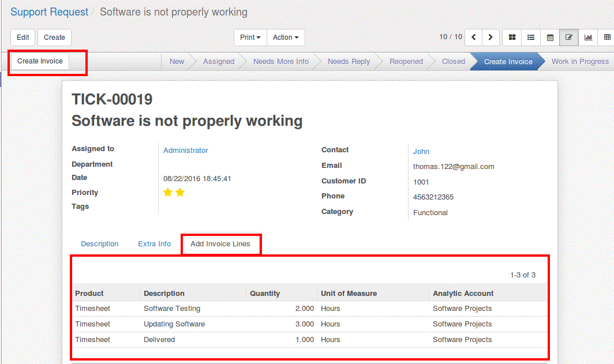Click the date 08/22/2016 18:45:41
Screen dimensions: 614x364
[197, 179]
